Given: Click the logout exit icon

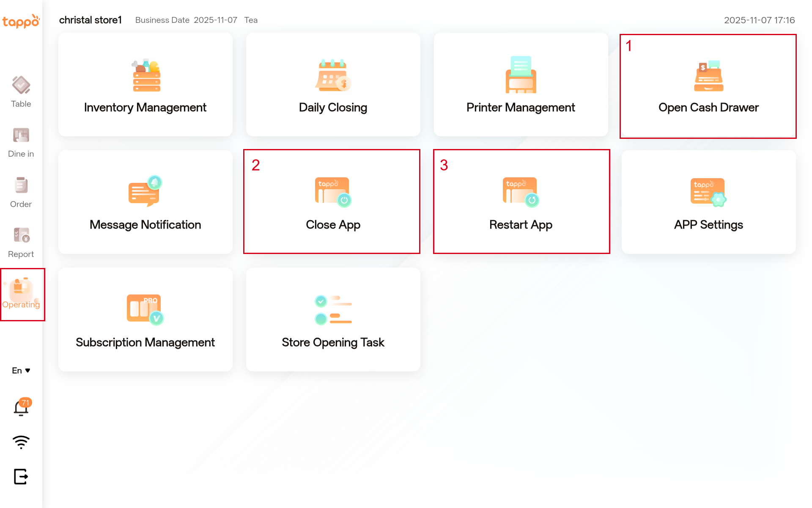Looking at the screenshot, I should tap(21, 476).
